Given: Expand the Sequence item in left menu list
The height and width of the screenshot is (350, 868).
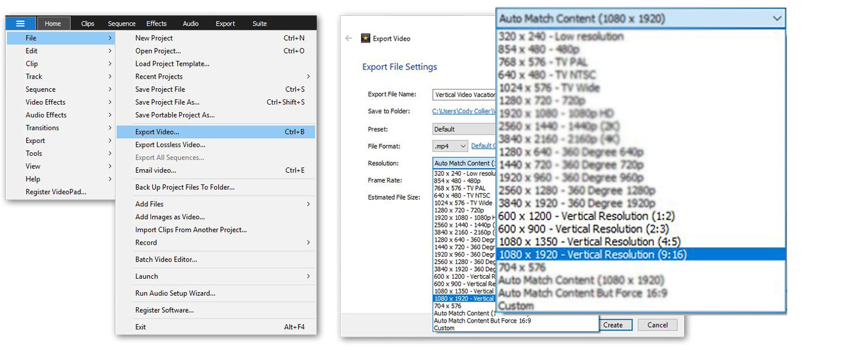Looking at the screenshot, I should click(x=61, y=89).
